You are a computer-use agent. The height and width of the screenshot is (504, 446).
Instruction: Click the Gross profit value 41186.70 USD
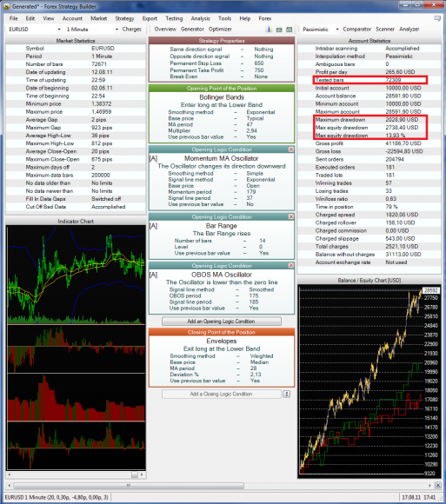(x=403, y=143)
